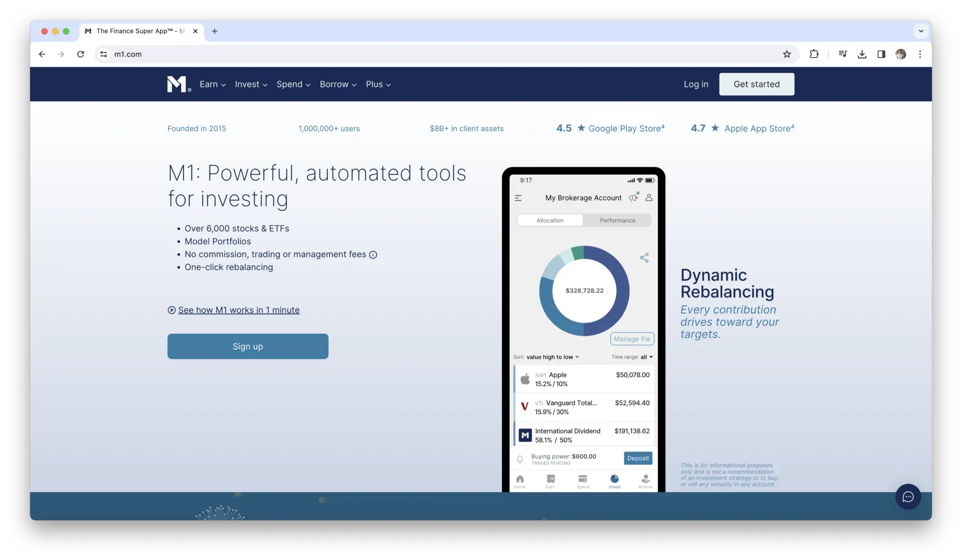The image size is (962, 560).
Task: Tap the profile icon in the phone mockup
Action: point(649,198)
